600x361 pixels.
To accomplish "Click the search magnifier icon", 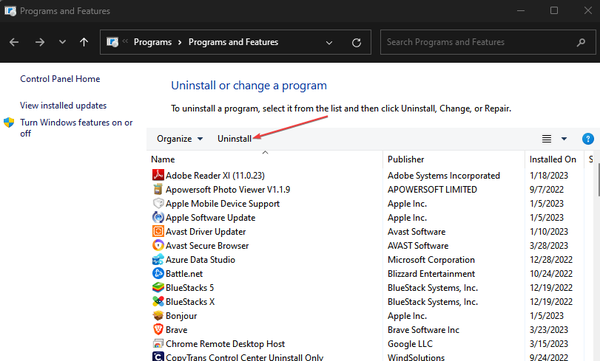I will point(581,42).
